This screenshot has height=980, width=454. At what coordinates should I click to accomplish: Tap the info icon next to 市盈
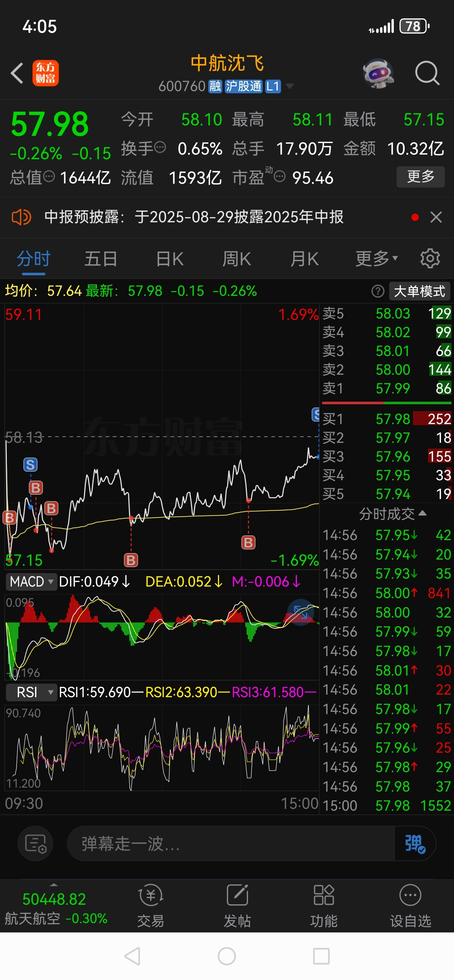pos(280,177)
